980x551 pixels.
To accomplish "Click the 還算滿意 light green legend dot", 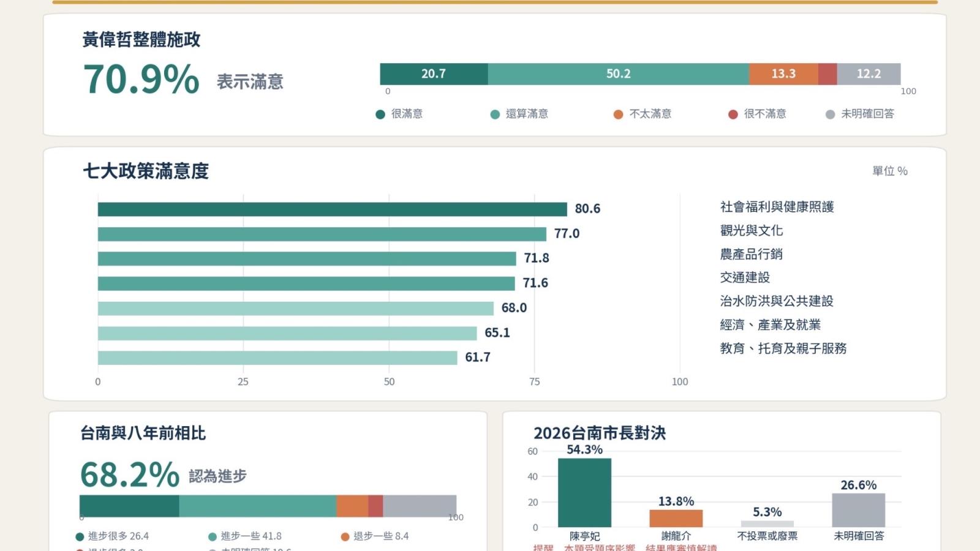I will (x=495, y=114).
